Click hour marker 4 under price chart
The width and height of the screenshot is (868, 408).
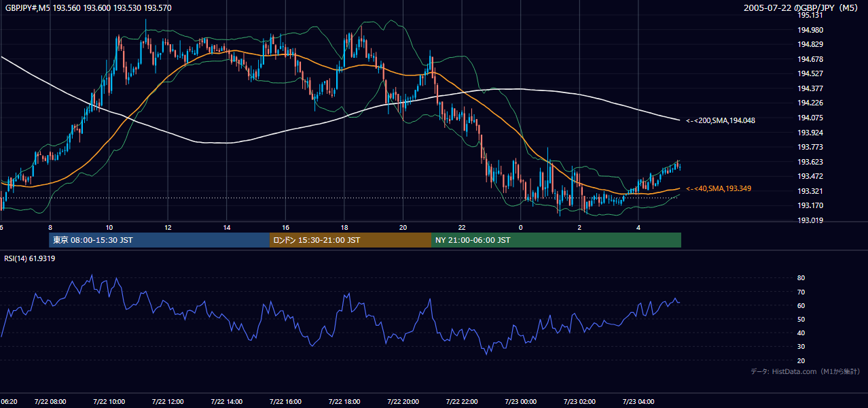pos(638,227)
